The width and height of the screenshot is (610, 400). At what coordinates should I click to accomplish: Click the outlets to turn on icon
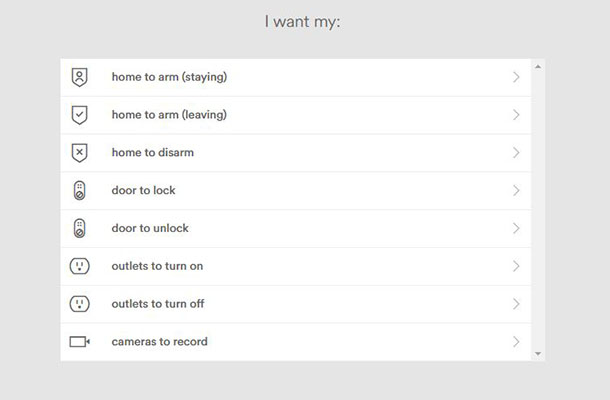(x=79, y=266)
